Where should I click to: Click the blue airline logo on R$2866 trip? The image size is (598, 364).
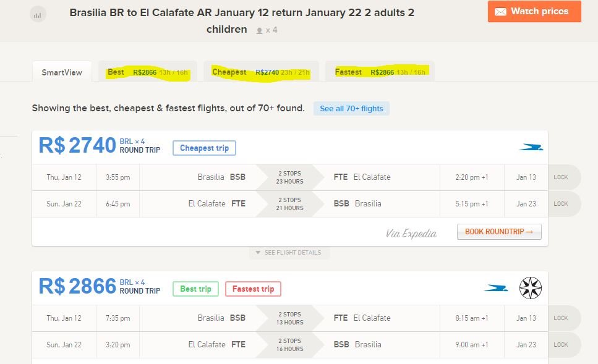496,288
